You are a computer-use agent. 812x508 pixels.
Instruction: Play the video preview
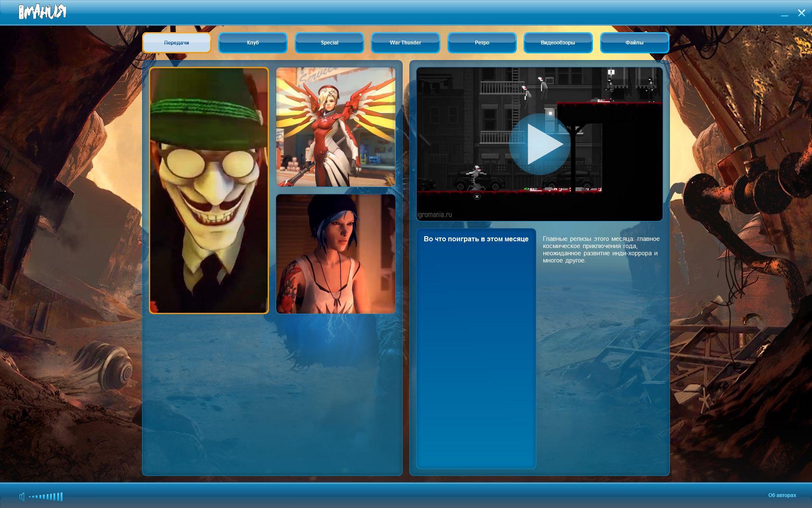(540, 144)
